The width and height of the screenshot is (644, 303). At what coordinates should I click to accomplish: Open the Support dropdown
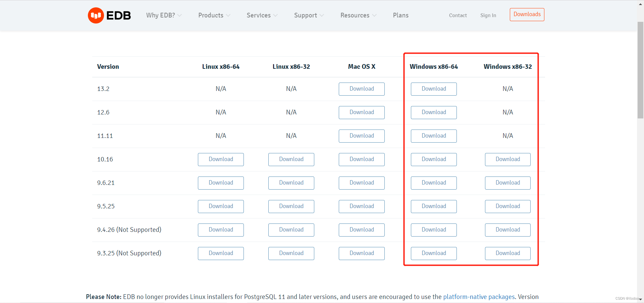pos(309,15)
